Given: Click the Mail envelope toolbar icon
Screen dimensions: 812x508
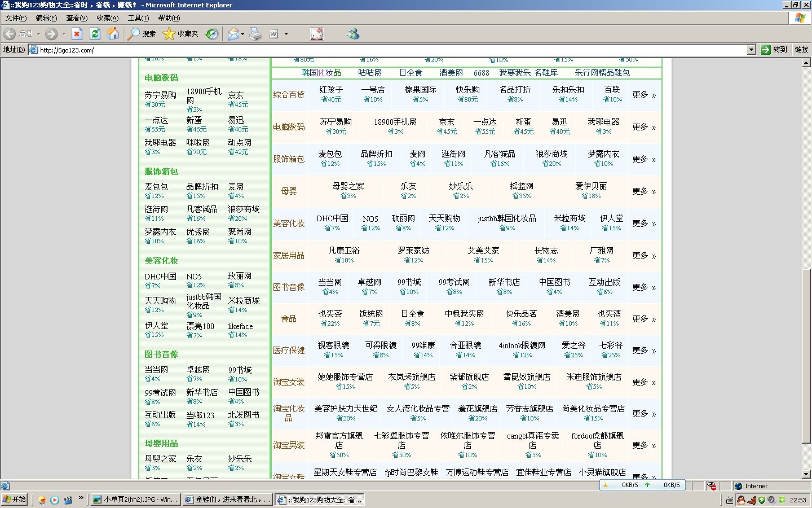Looking at the screenshot, I should [x=233, y=34].
